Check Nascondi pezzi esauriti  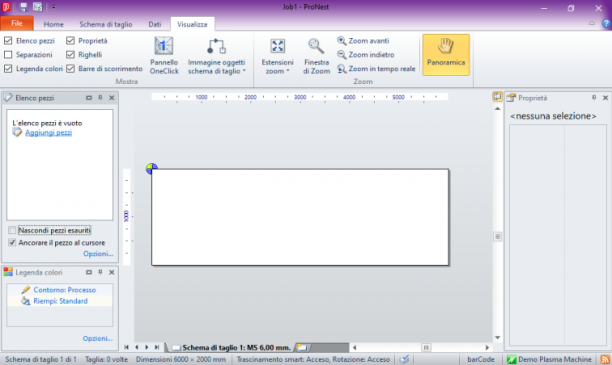(x=12, y=230)
